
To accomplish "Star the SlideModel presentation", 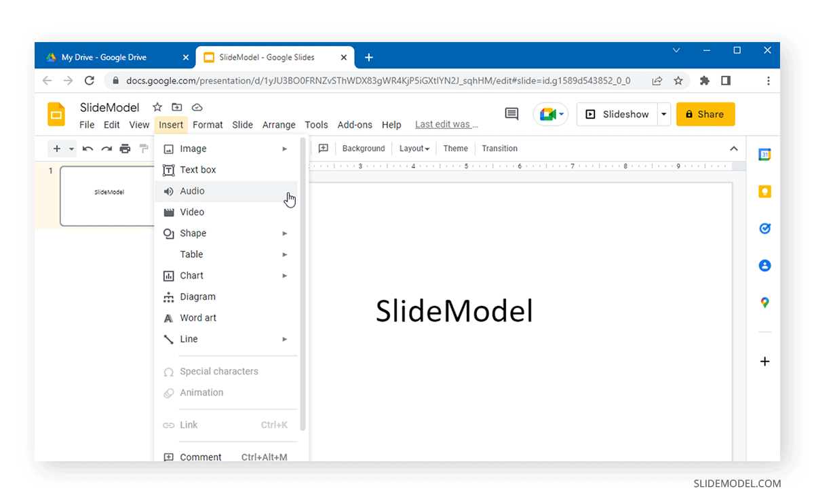I will [157, 107].
